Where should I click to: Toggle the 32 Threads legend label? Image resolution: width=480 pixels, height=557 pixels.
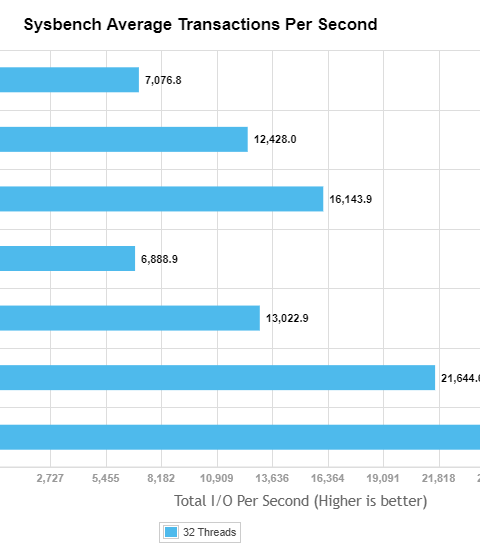click(210, 532)
